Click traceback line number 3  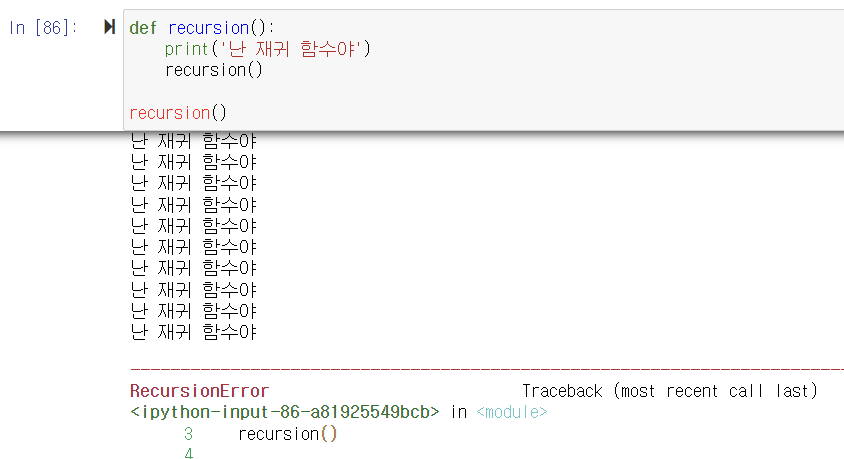[x=188, y=434]
